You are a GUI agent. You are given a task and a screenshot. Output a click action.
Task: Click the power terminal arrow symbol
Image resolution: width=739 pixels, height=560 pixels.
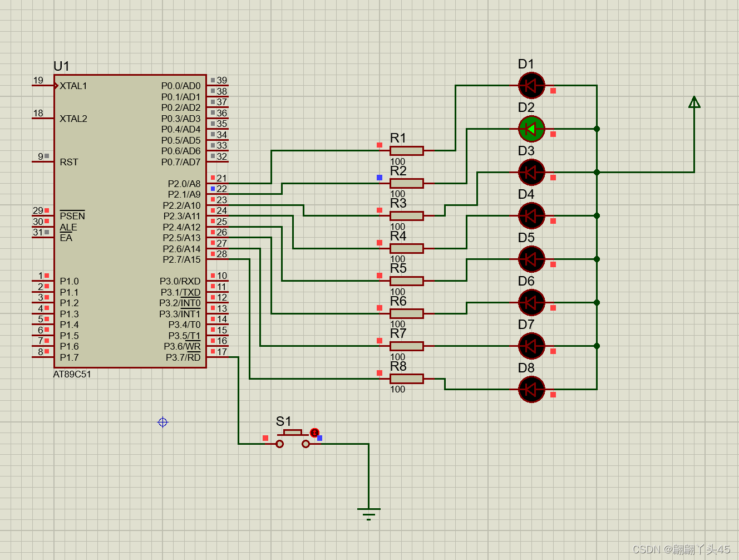pyautogui.click(x=694, y=102)
